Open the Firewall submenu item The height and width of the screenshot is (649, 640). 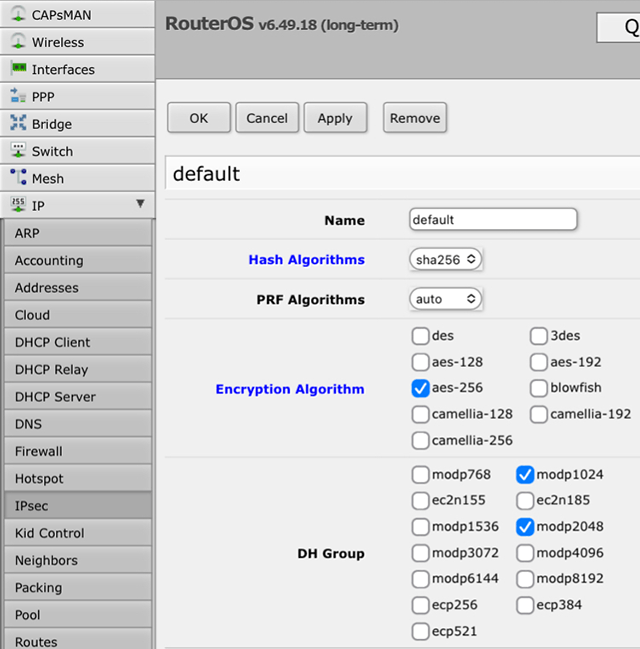[x=39, y=451]
